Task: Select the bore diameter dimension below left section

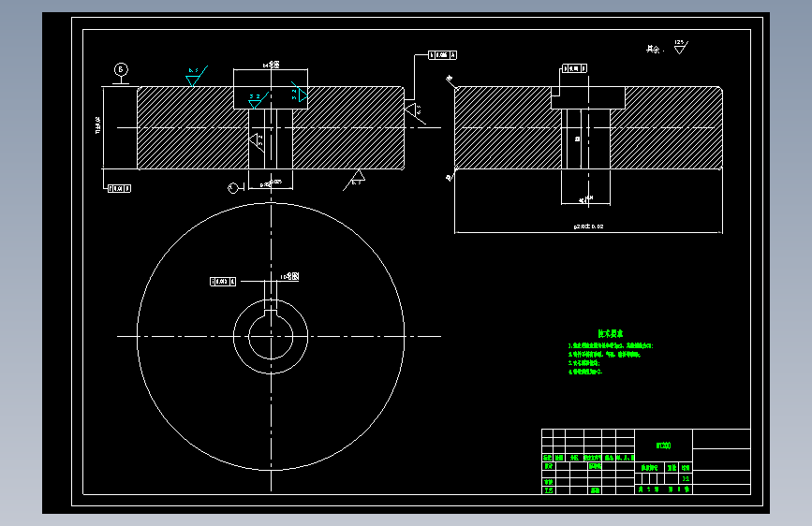Action: point(271,183)
